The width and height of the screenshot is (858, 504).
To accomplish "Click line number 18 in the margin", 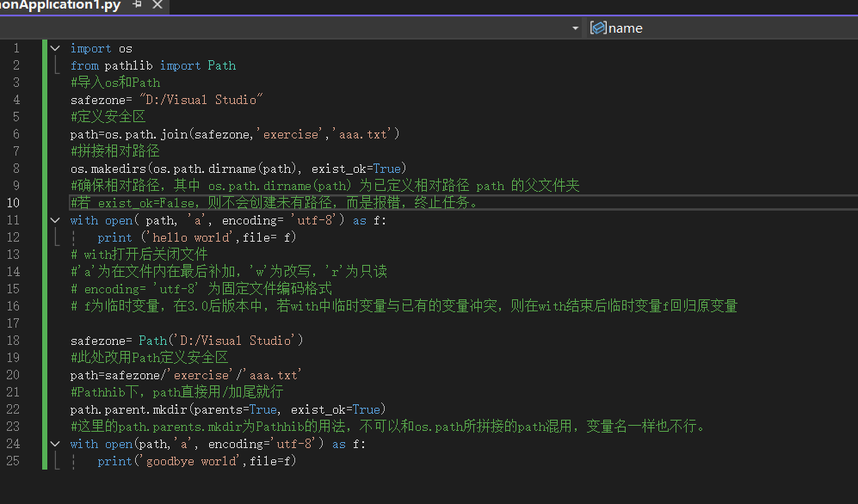I will point(15,341).
